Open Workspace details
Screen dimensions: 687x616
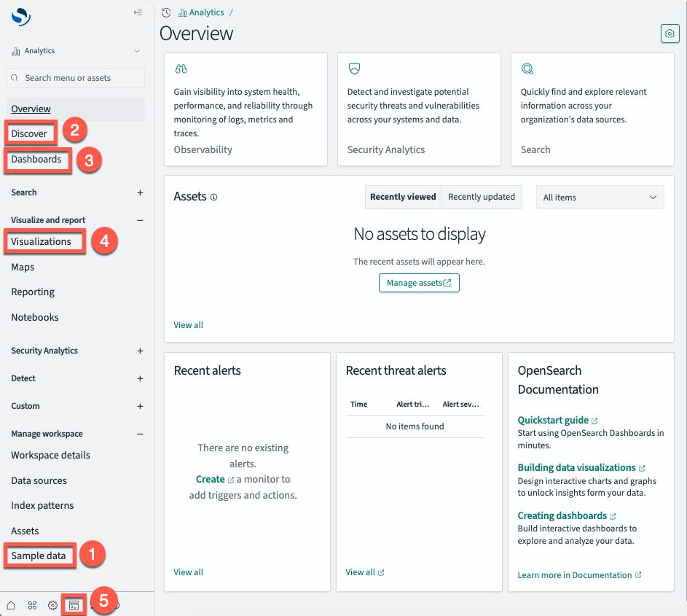click(x=50, y=455)
